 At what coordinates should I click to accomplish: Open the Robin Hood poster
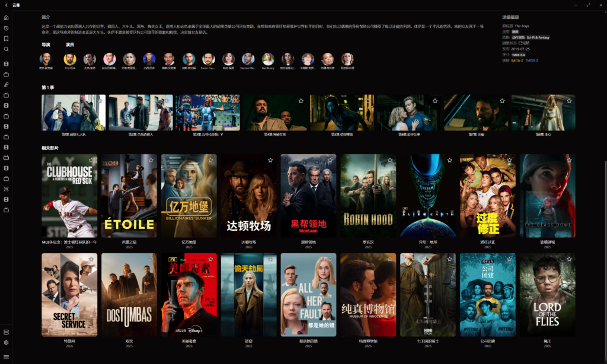[x=368, y=196]
